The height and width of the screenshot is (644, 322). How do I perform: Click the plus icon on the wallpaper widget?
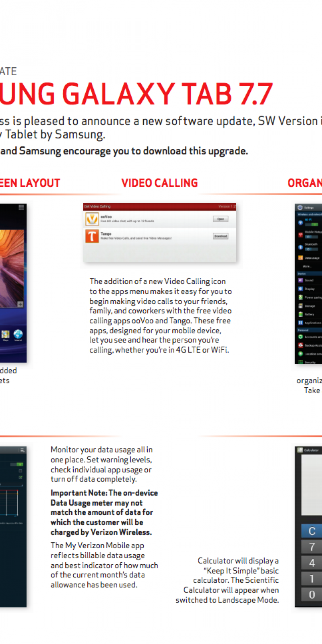(x=20, y=304)
